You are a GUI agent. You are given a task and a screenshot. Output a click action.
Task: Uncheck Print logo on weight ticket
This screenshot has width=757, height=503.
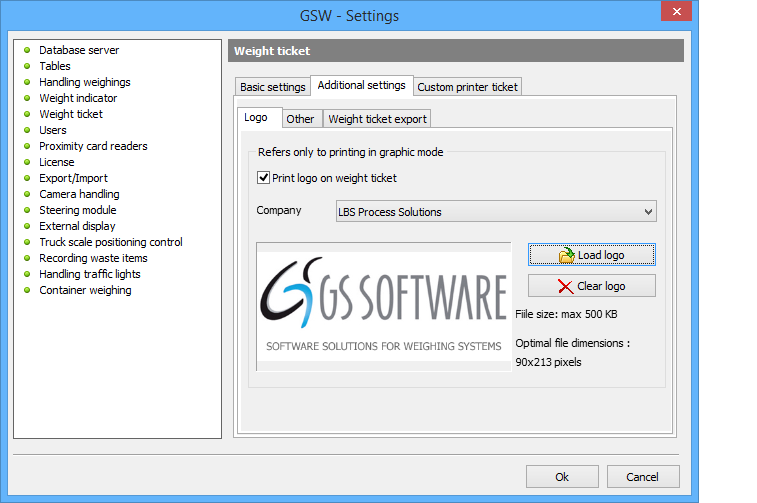point(264,178)
